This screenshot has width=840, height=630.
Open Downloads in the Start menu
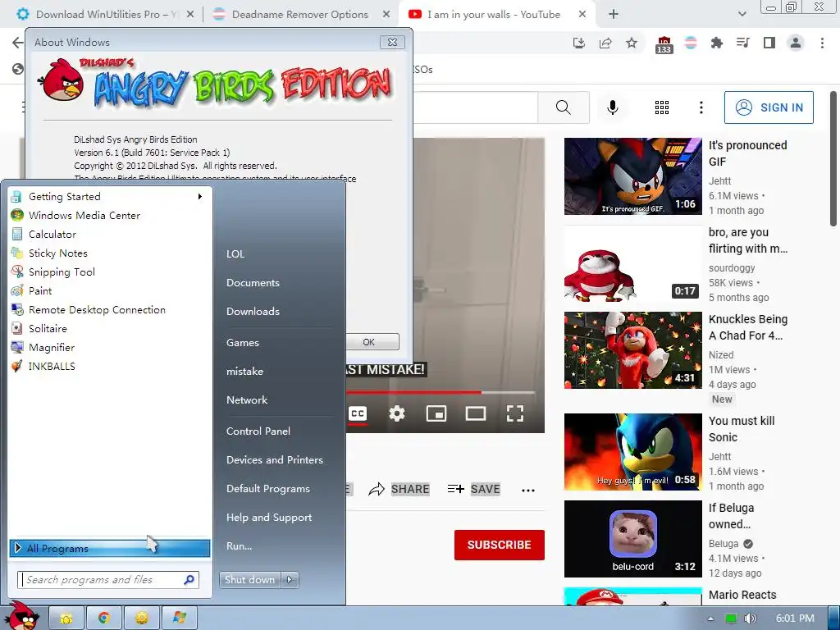(253, 311)
